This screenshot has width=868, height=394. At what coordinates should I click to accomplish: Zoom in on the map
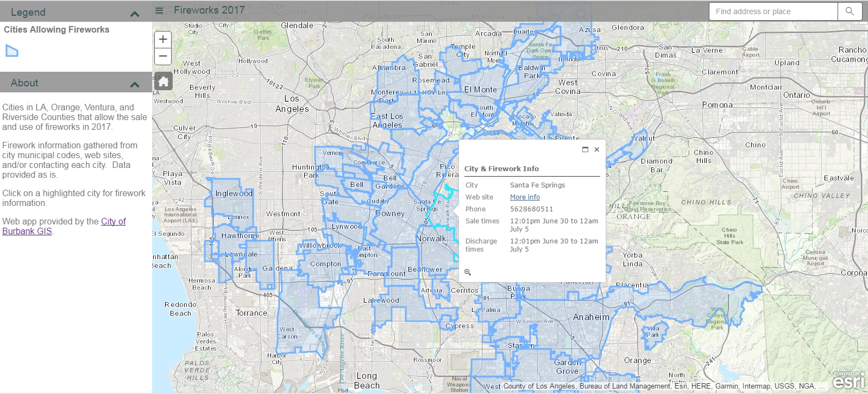tap(163, 39)
